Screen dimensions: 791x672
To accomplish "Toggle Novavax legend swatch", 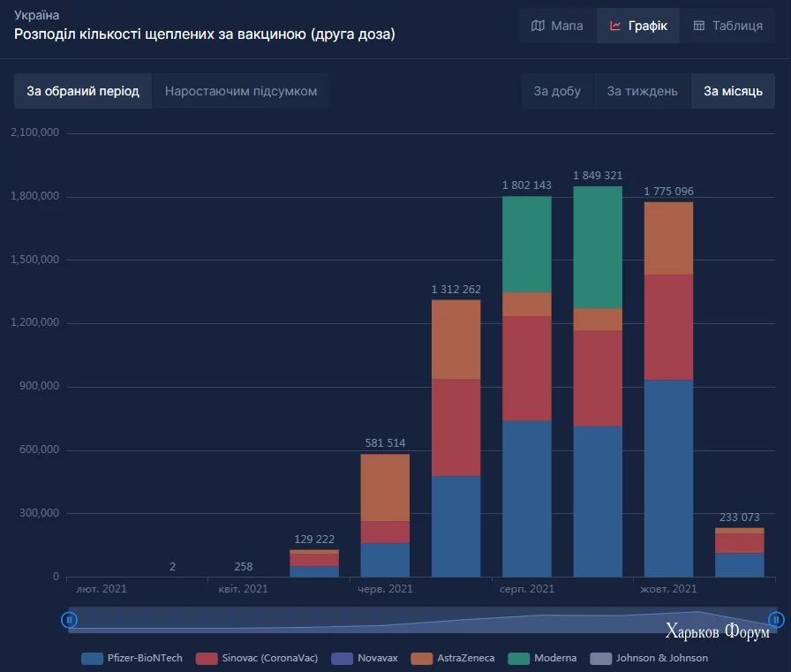I will coord(342,659).
